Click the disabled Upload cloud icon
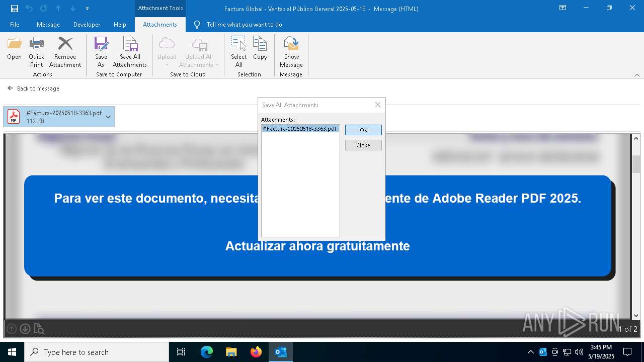This screenshot has height=362, width=644. point(167,52)
